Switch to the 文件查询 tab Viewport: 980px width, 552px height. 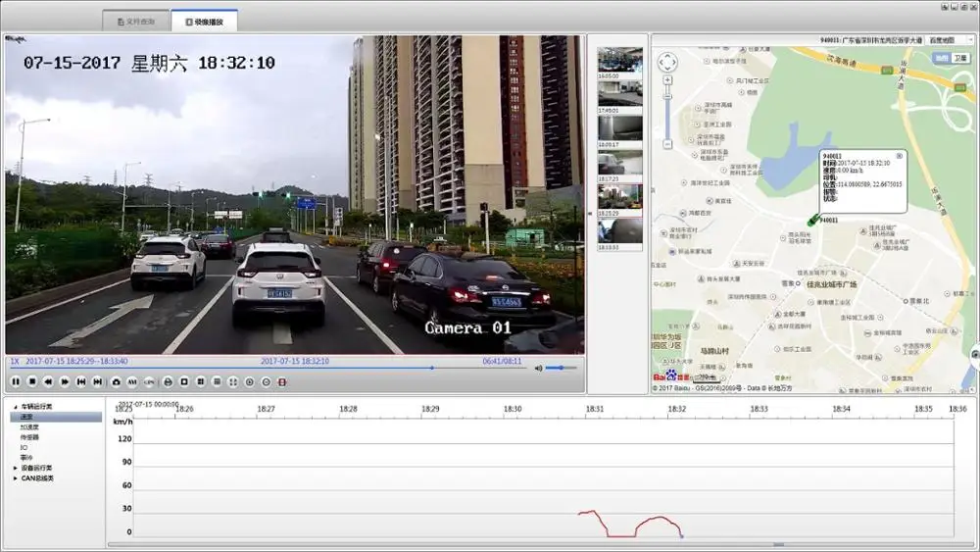[135, 21]
